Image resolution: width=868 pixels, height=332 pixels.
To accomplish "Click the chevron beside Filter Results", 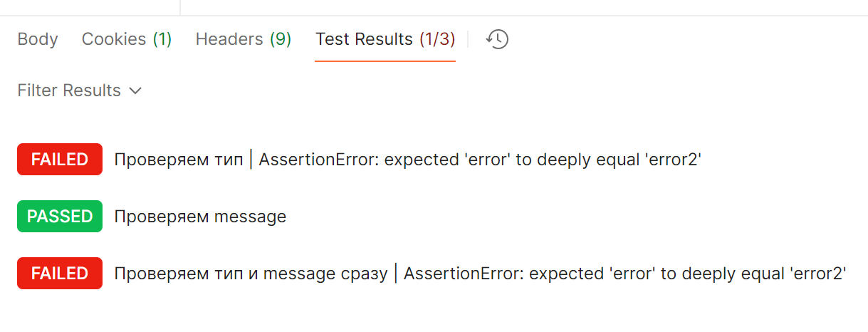I will pyautogui.click(x=135, y=91).
